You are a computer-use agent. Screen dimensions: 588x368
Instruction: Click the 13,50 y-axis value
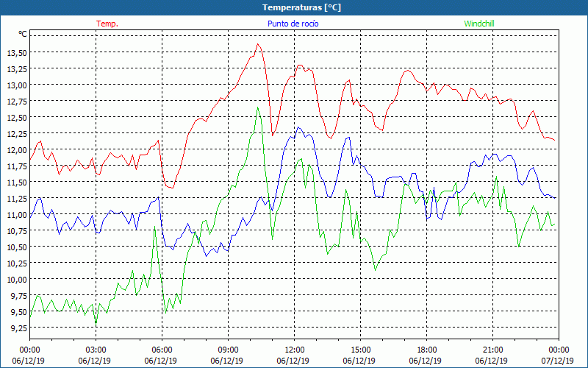[17, 53]
